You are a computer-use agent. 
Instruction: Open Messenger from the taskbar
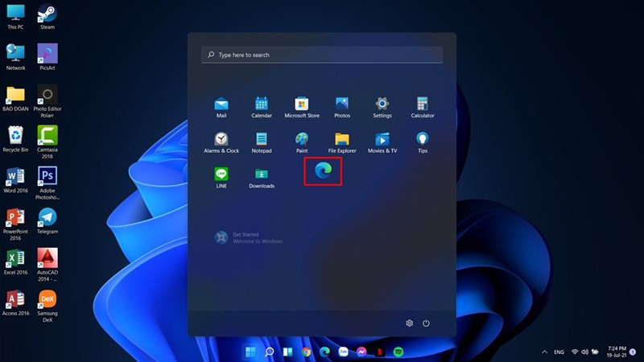[361, 352]
